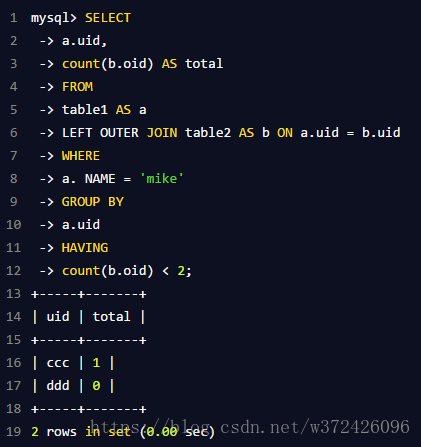The image size is (421, 447).
Task: Click the 'mysql>' prompt text on line 1
Action: pos(54,18)
